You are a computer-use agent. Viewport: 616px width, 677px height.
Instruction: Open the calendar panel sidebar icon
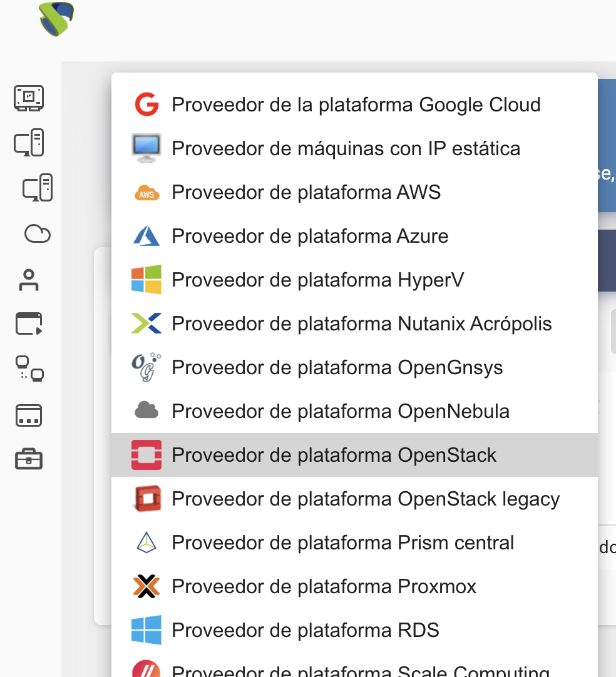pyautogui.click(x=29, y=415)
